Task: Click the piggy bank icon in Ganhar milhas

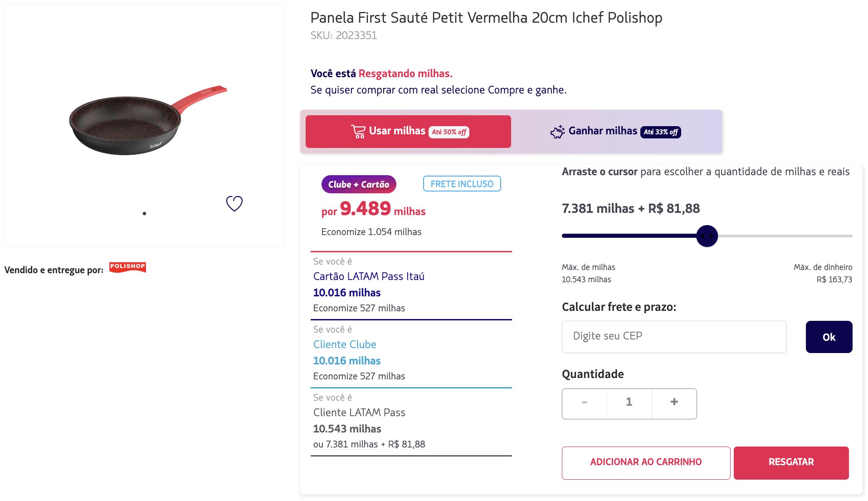Action: coord(557,132)
